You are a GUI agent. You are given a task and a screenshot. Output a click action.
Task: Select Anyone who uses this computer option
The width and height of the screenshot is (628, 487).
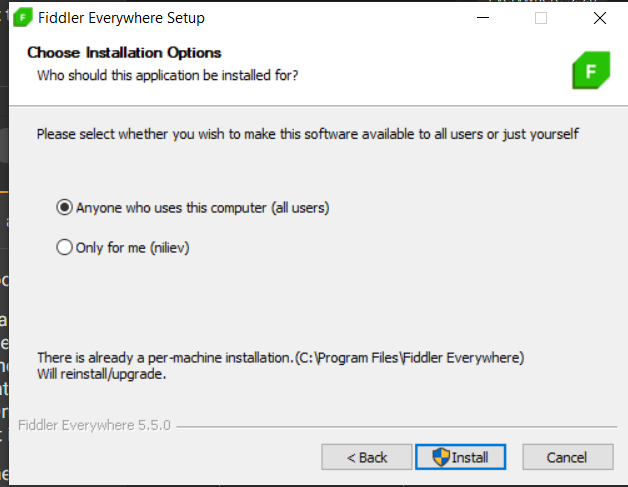(x=65, y=208)
